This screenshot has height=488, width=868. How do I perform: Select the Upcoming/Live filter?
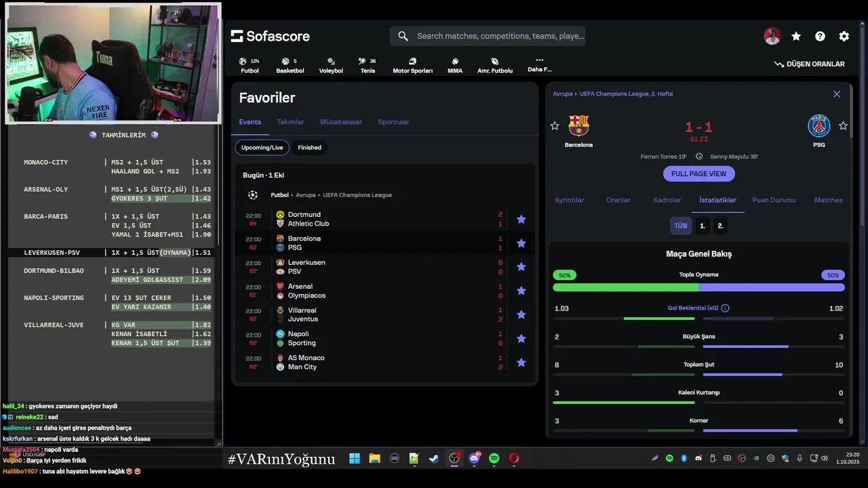262,148
